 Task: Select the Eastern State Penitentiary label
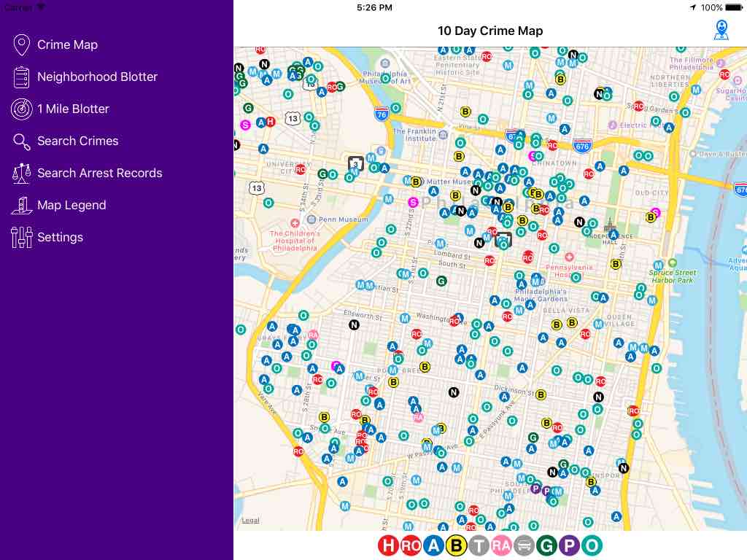(x=457, y=65)
